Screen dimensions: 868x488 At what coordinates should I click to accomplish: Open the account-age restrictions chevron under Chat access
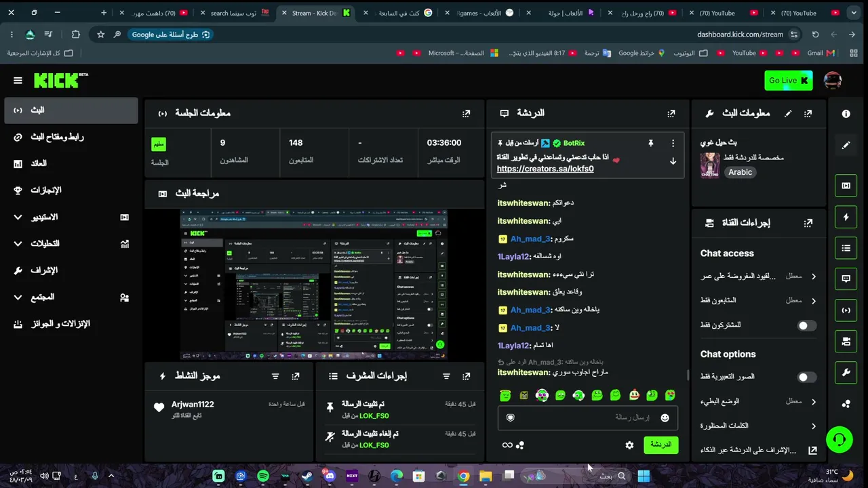(x=813, y=276)
